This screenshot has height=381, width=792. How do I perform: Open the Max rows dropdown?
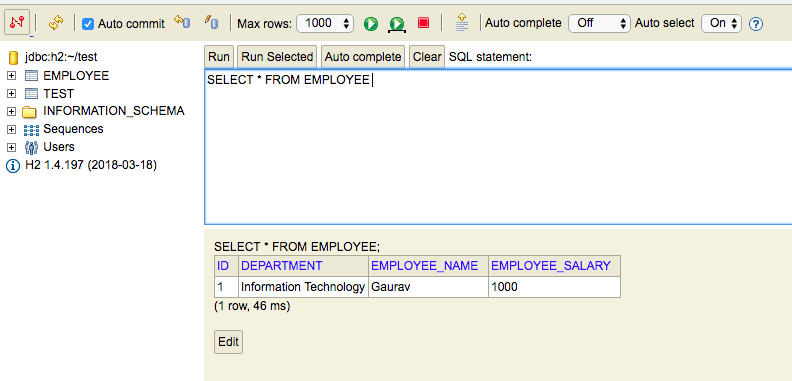pos(325,23)
